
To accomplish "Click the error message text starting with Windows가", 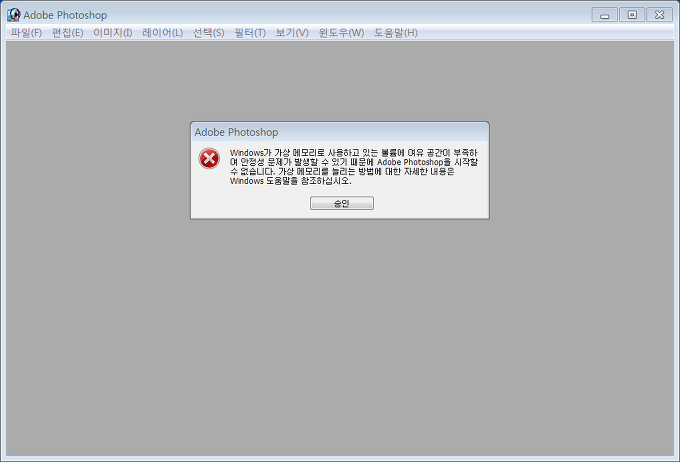I will tap(353, 167).
